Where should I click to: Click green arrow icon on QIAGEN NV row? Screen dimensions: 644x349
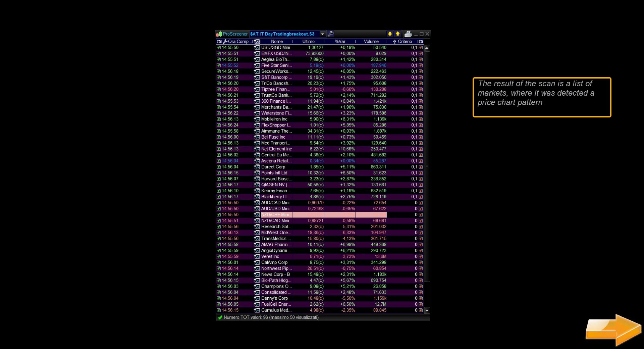pos(219,185)
